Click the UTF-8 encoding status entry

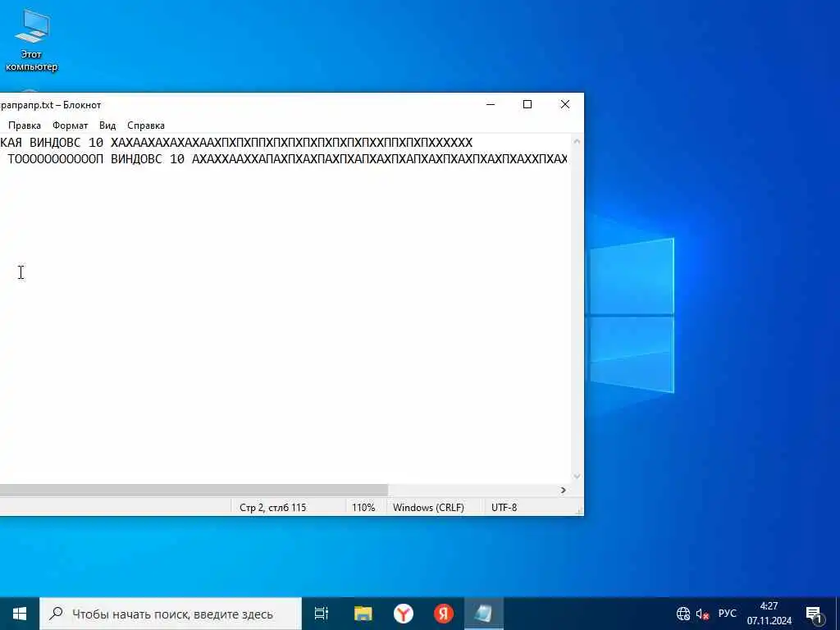click(x=504, y=507)
